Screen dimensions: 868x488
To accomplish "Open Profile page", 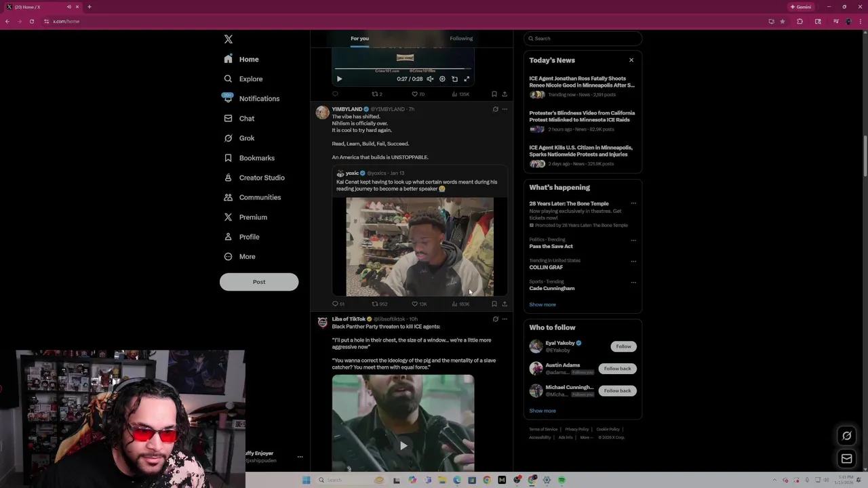I will [242, 237].
